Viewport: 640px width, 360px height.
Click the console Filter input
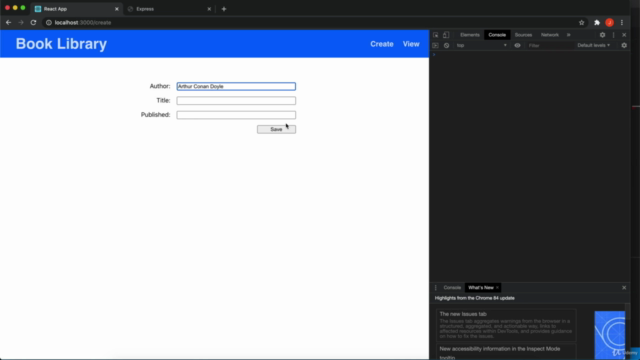pos(550,45)
